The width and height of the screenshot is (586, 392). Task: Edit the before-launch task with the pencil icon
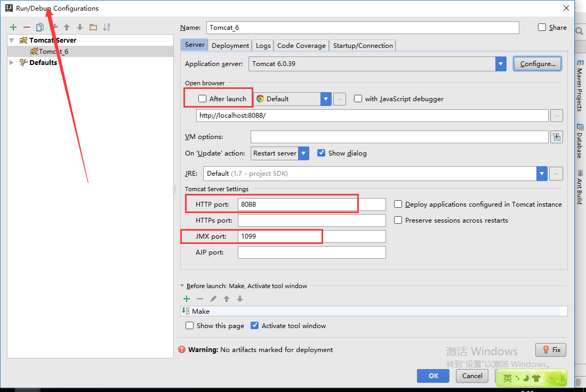pos(213,299)
